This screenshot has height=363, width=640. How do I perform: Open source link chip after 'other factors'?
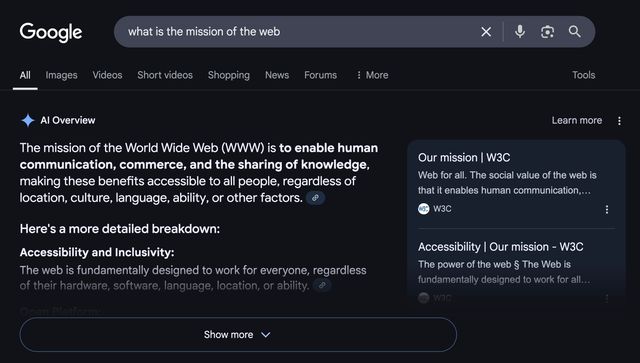[316, 198]
